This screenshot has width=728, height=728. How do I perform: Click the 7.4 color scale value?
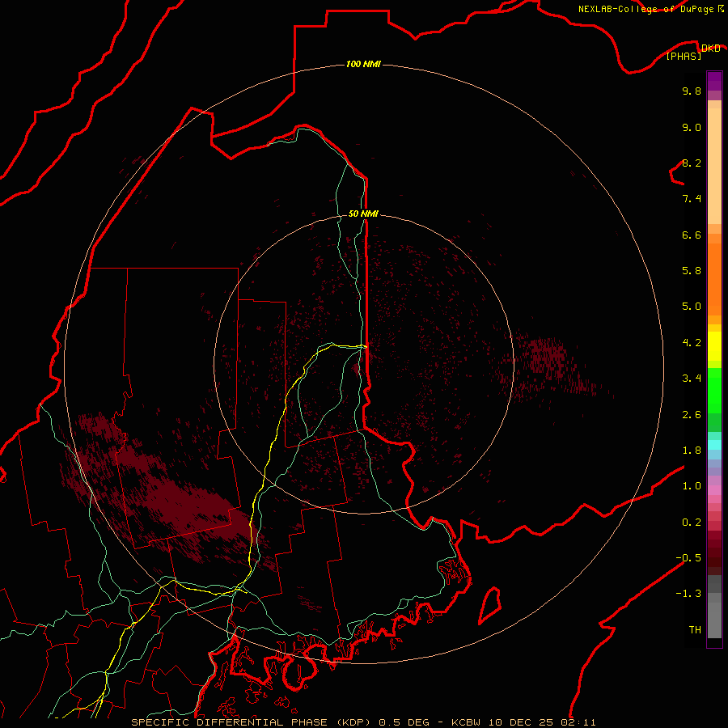(692, 199)
